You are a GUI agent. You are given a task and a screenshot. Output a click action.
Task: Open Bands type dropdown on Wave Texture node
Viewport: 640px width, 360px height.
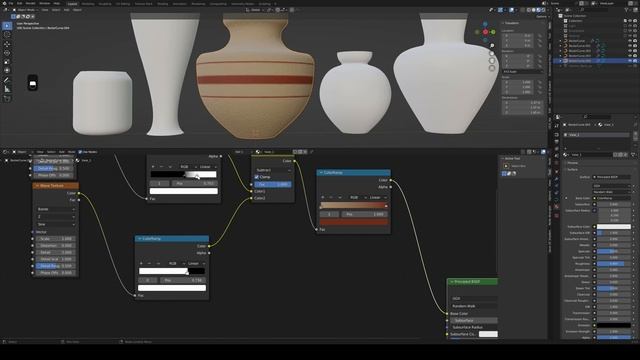pos(56,209)
